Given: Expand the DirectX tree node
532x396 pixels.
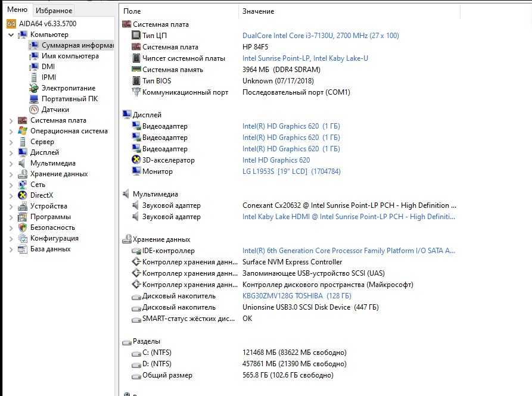Looking at the screenshot, I should [11, 196].
